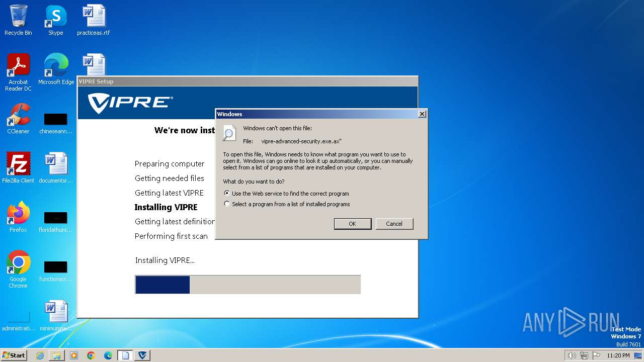Click the Start button
This screenshot has height=362, width=644.
(x=14, y=355)
